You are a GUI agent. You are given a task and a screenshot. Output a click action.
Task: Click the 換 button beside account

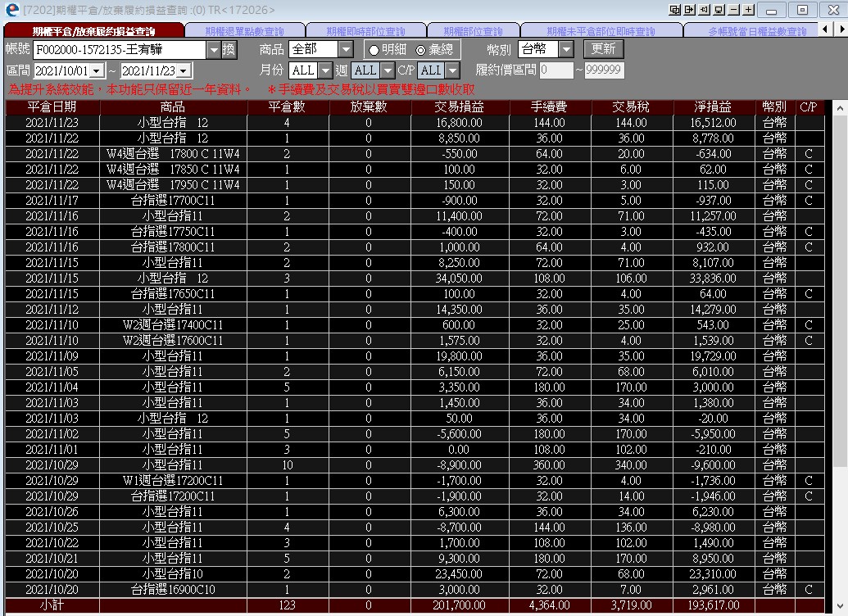coord(229,50)
